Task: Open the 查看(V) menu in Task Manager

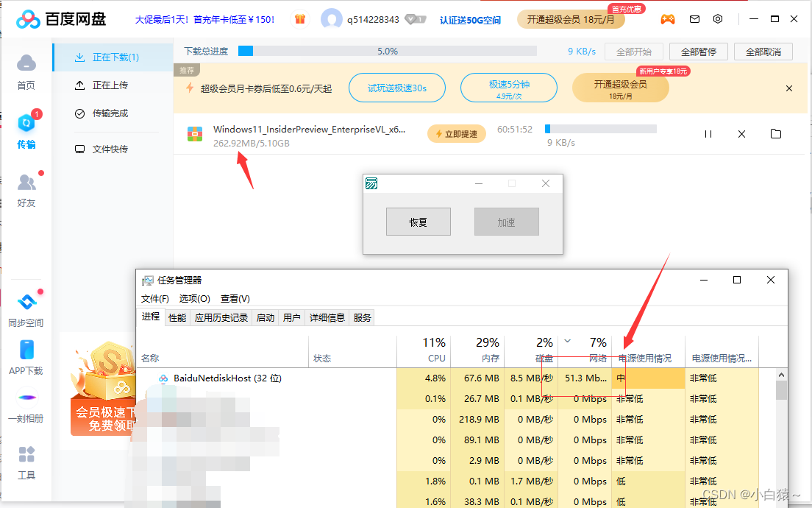Action: pyautogui.click(x=235, y=299)
